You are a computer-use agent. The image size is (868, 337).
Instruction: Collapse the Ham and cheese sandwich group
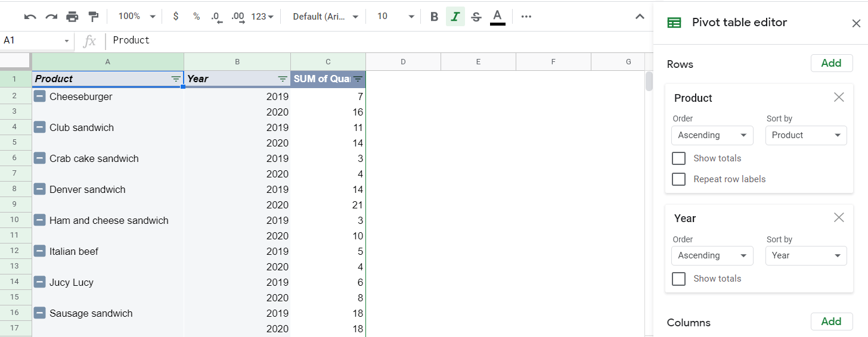pos(40,220)
